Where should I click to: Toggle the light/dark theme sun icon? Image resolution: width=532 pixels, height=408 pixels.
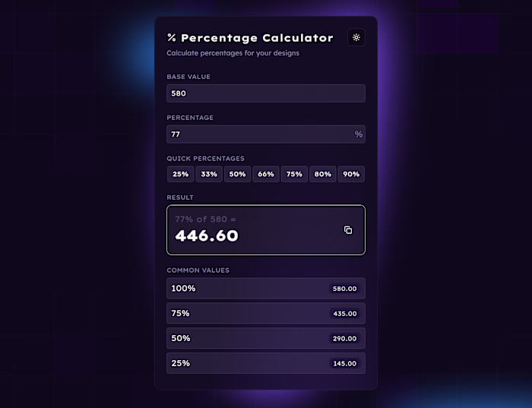click(x=356, y=37)
